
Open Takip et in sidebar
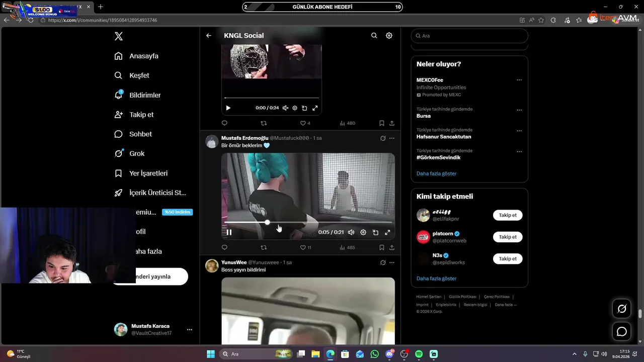[134, 115]
